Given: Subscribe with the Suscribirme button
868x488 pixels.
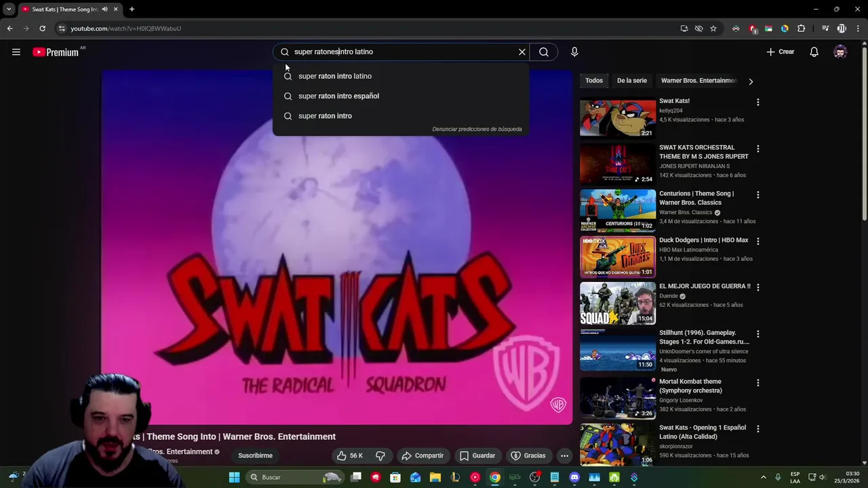Looking at the screenshot, I should (x=255, y=455).
